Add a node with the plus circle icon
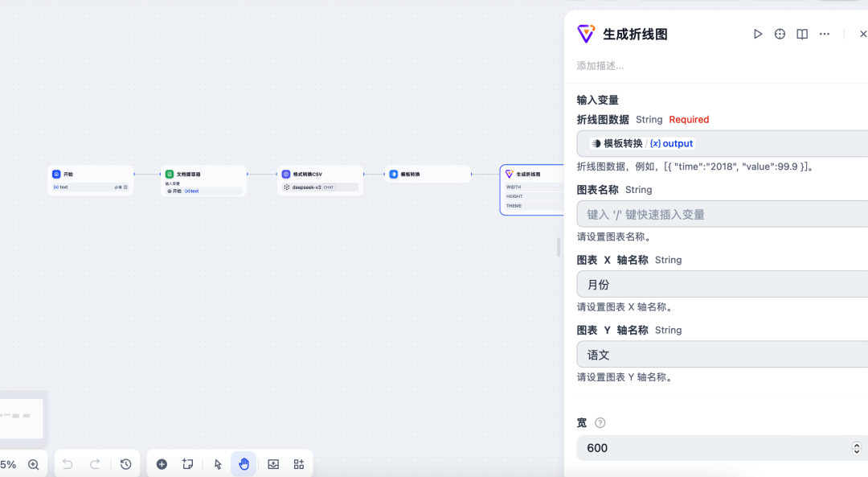The height and width of the screenshot is (477, 868). (x=162, y=463)
